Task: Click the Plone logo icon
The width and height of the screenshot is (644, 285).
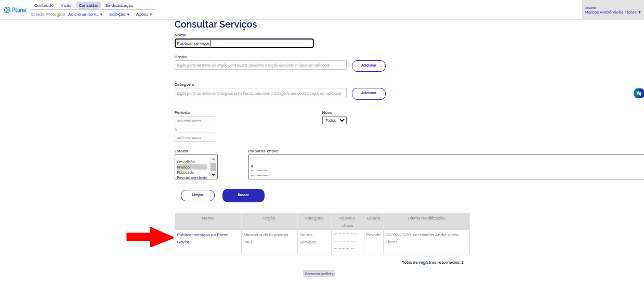Action: (x=7, y=10)
